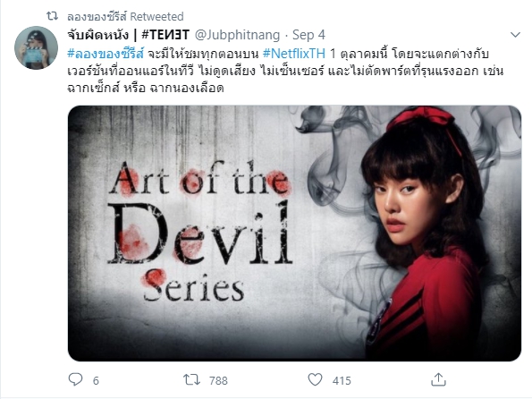Click the small retweeted indicator icon above tweet
Viewport: 532px width, 399px height.
pyautogui.click(x=52, y=16)
